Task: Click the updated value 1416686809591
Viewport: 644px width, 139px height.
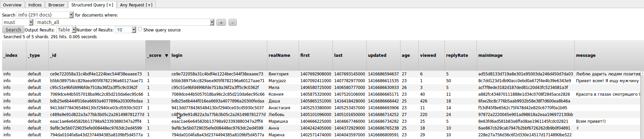Action: (x=383, y=135)
